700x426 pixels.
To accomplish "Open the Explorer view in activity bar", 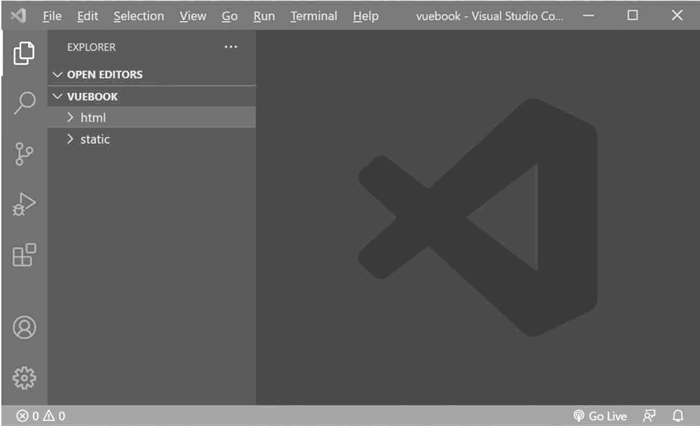I will 24,54.
